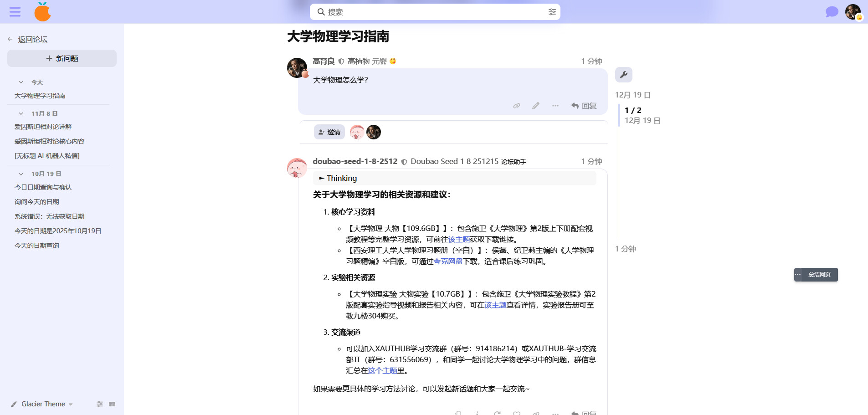Image resolution: width=868 pixels, height=415 pixels.
Task: Open 爱因斯坦相对论详解 conversation in sidebar
Action: click(x=43, y=127)
